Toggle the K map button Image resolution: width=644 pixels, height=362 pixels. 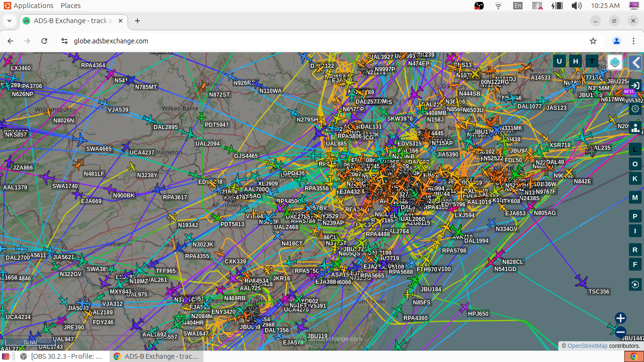[x=635, y=179]
